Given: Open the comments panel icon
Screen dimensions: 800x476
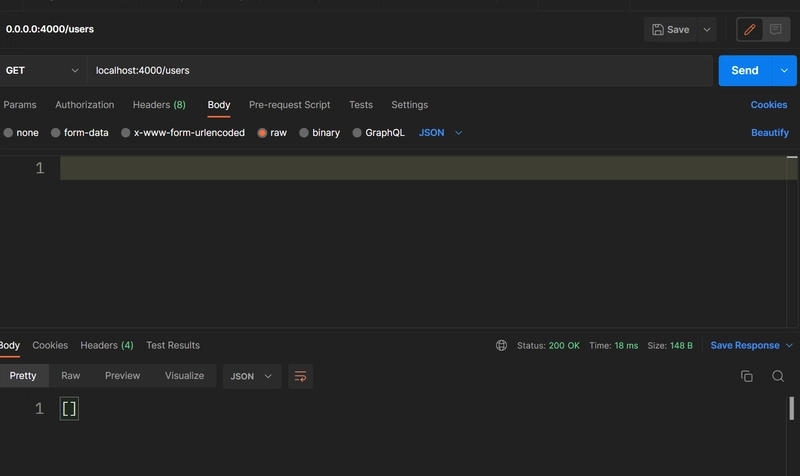Looking at the screenshot, I should pyautogui.click(x=776, y=30).
